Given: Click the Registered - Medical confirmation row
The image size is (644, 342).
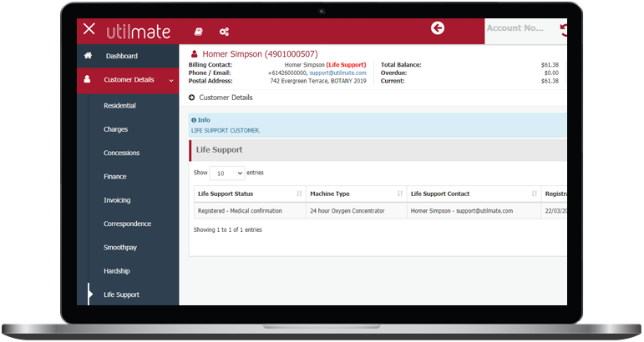Looking at the screenshot, I should [240, 211].
